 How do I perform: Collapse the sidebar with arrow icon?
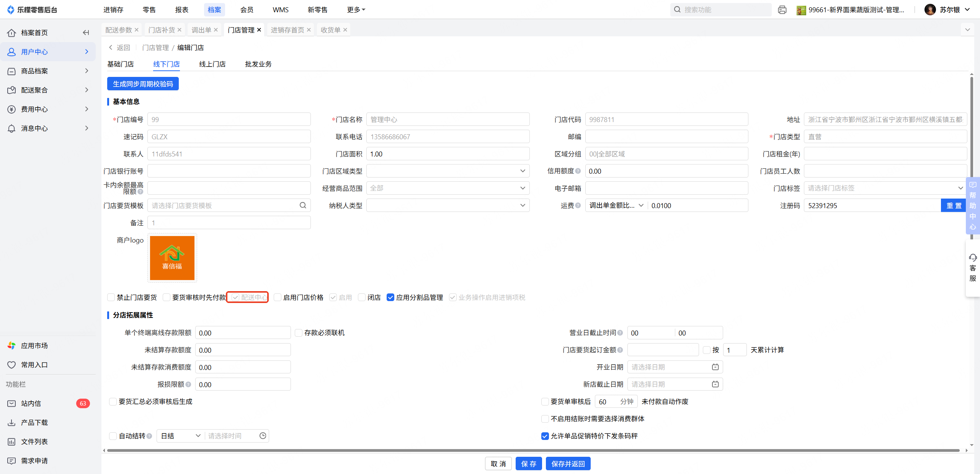coord(86,33)
